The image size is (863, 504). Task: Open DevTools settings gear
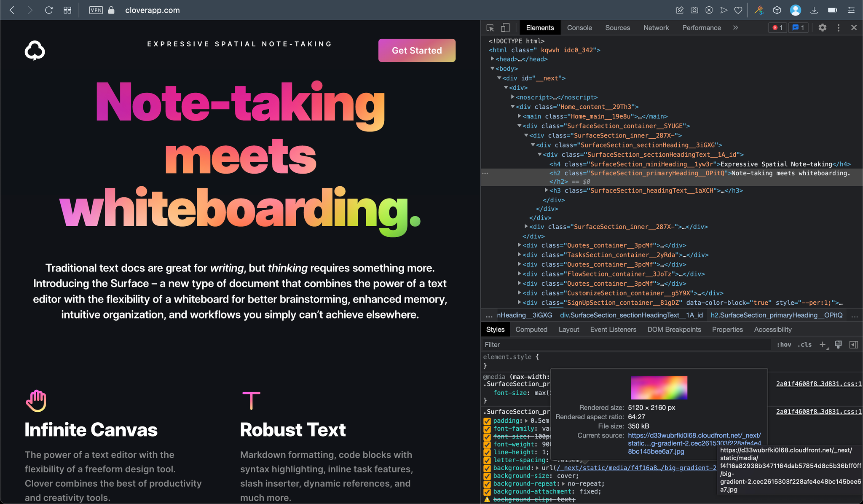[x=822, y=28]
